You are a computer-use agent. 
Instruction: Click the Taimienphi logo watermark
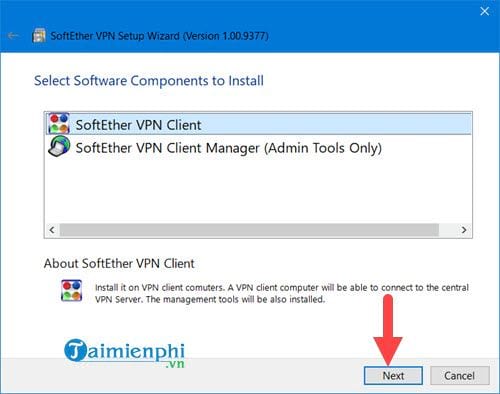[x=124, y=353]
